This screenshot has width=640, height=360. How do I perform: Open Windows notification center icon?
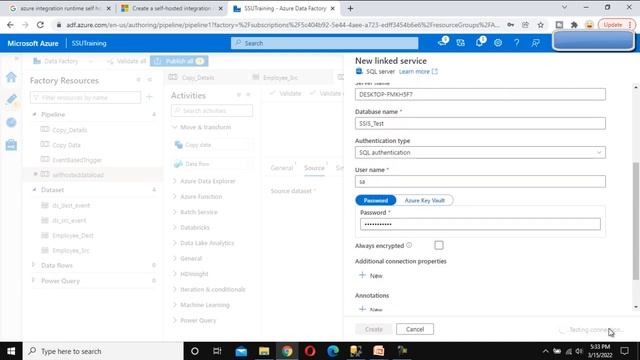point(624,351)
